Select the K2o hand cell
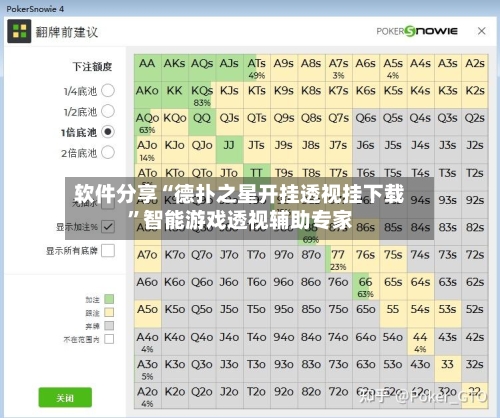500x418 pixels. coord(175,396)
